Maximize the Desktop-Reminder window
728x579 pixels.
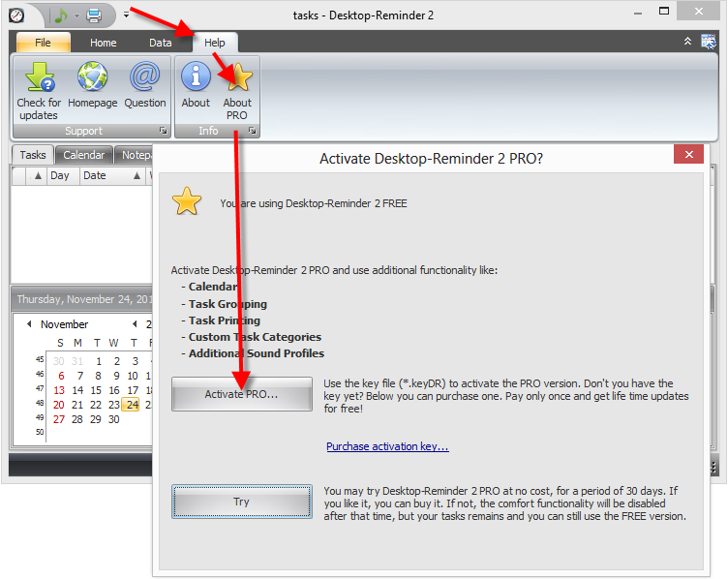tap(664, 12)
